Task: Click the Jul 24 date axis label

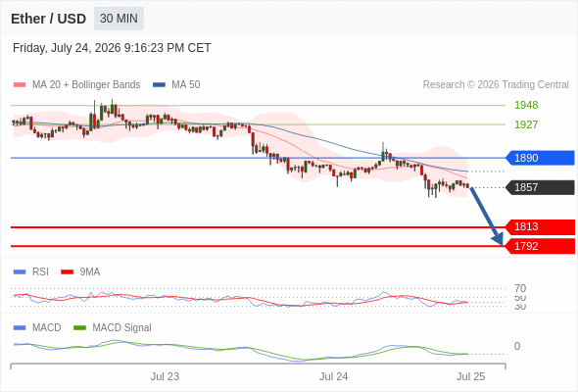Action: click(x=334, y=376)
